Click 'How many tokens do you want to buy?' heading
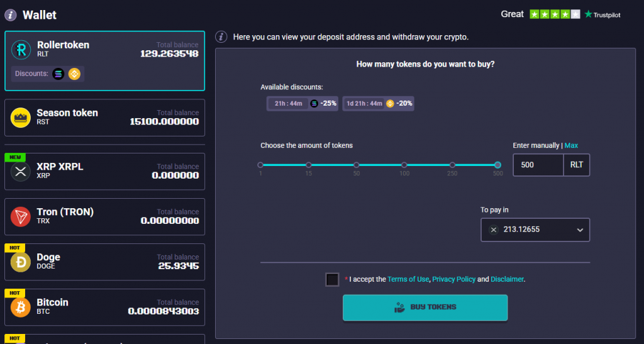644x344 pixels. tap(426, 64)
